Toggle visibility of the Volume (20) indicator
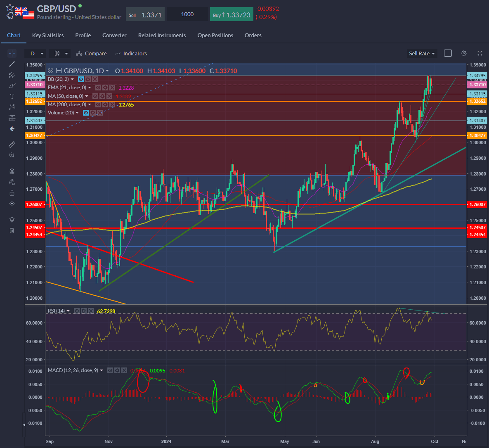489x448 pixels. pyautogui.click(x=86, y=113)
